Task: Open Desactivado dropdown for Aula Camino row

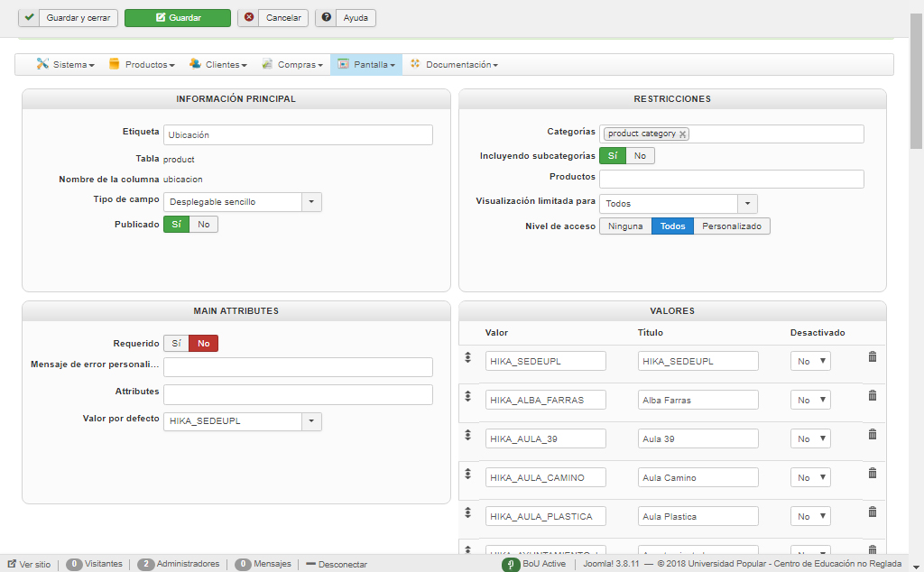Action: point(810,478)
